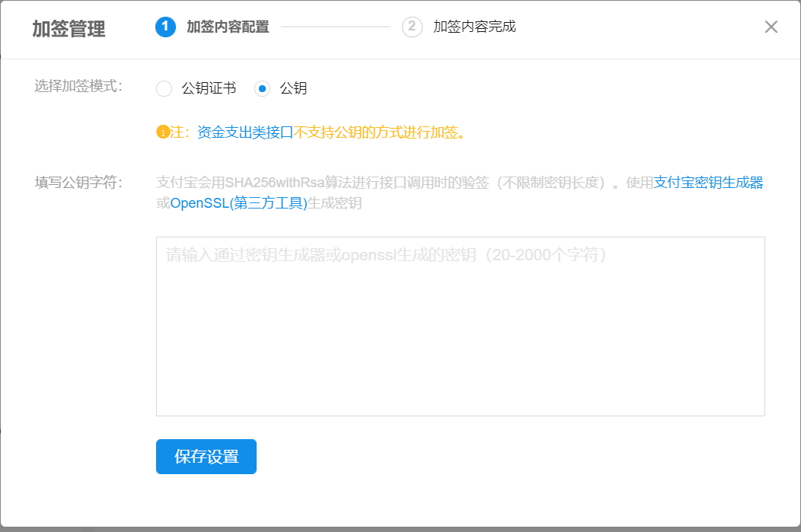Click the 填写公钥字符 field label
Image resolution: width=801 pixels, height=532 pixels.
point(78,183)
